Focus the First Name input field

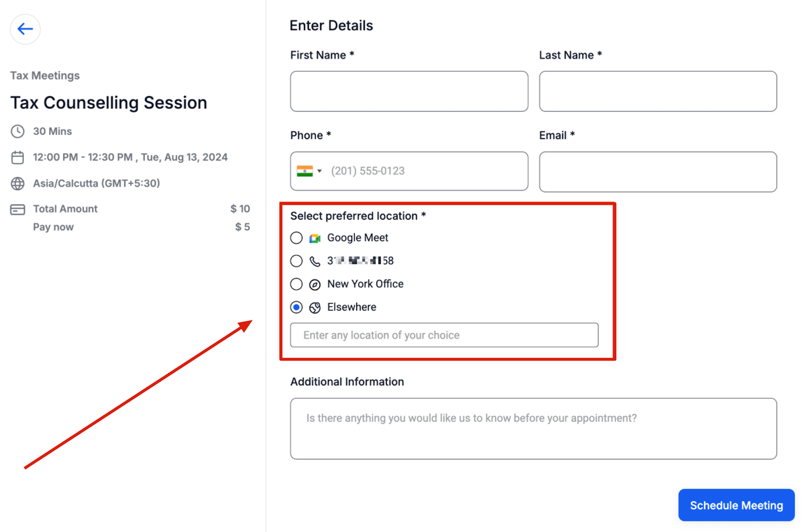tap(409, 91)
